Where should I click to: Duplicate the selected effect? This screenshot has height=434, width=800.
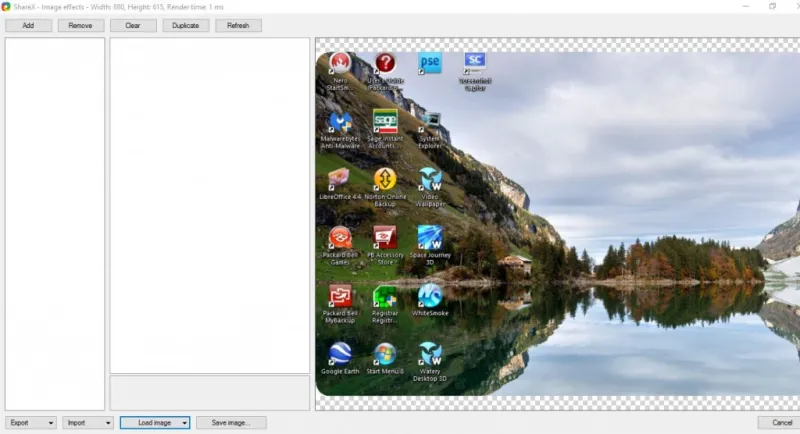coord(186,25)
